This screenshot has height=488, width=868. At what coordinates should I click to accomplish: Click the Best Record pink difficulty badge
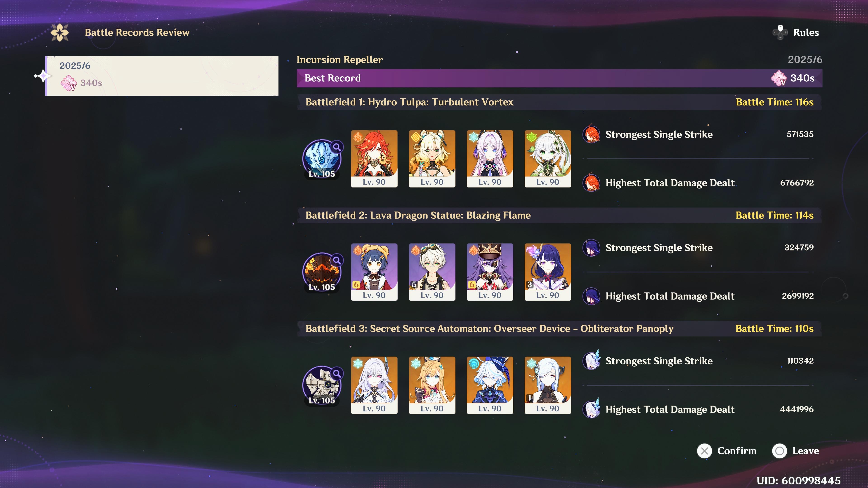click(779, 78)
